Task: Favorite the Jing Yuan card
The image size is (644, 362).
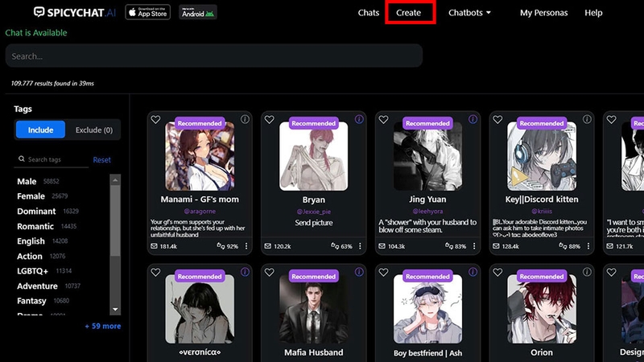Action: (384, 119)
